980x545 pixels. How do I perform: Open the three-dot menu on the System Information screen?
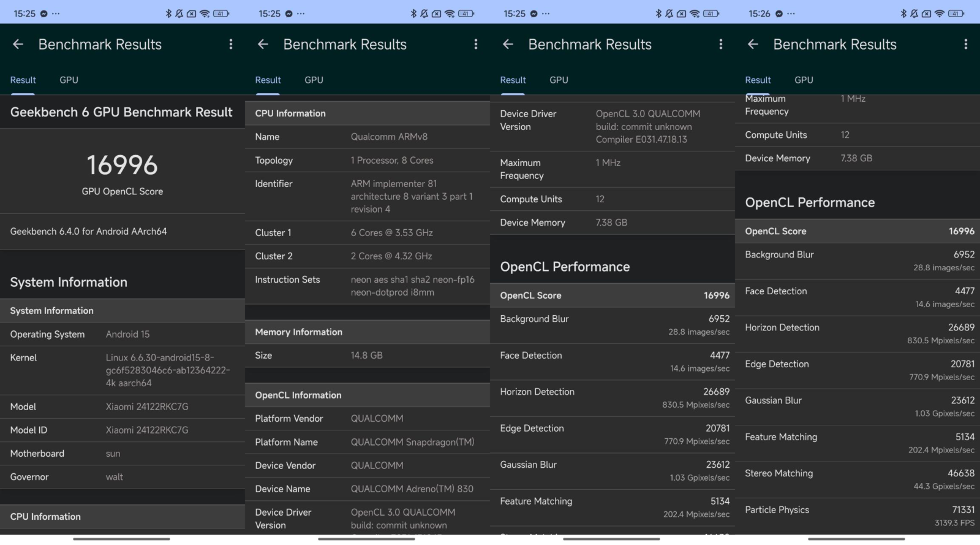coord(230,44)
